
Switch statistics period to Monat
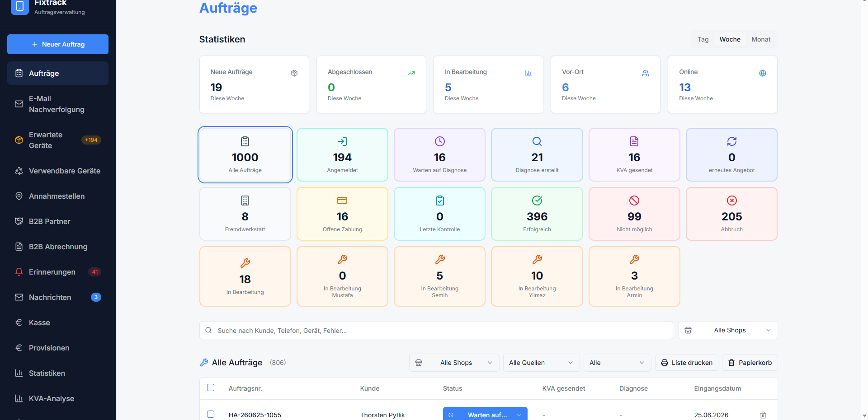click(x=761, y=39)
